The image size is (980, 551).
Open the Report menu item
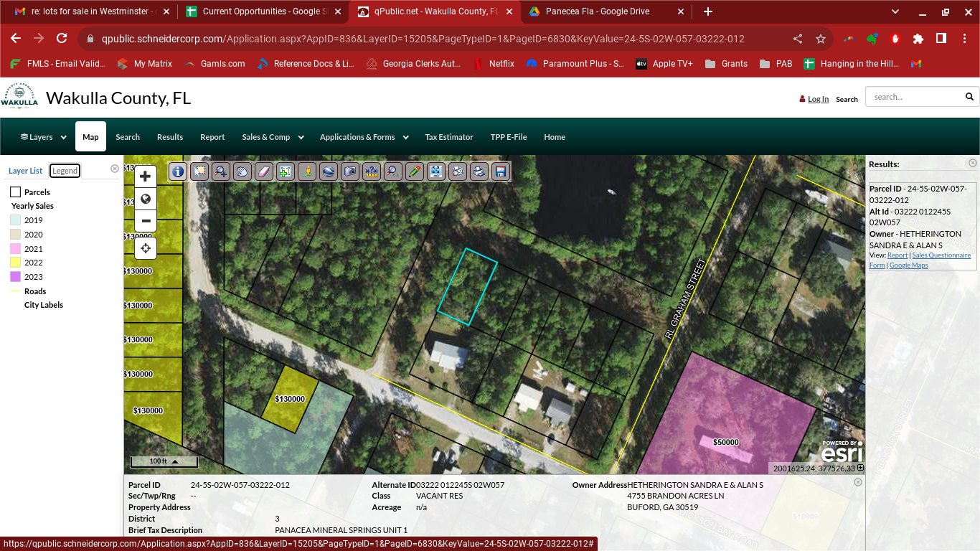click(x=212, y=137)
